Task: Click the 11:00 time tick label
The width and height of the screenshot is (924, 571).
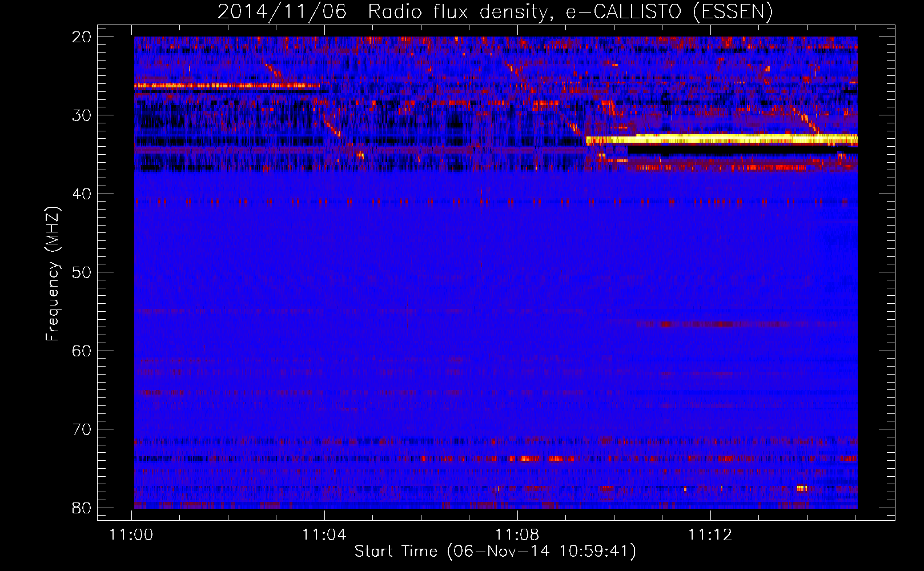Action: click(132, 535)
